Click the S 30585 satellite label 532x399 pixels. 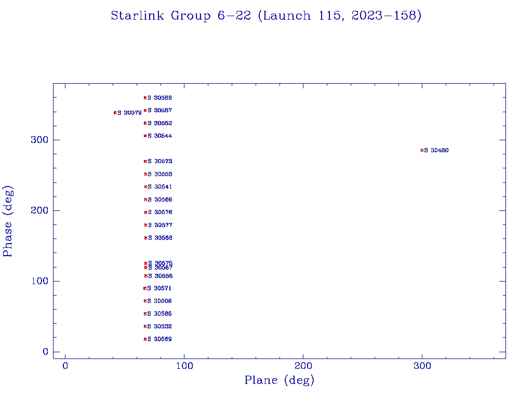(x=159, y=314)
